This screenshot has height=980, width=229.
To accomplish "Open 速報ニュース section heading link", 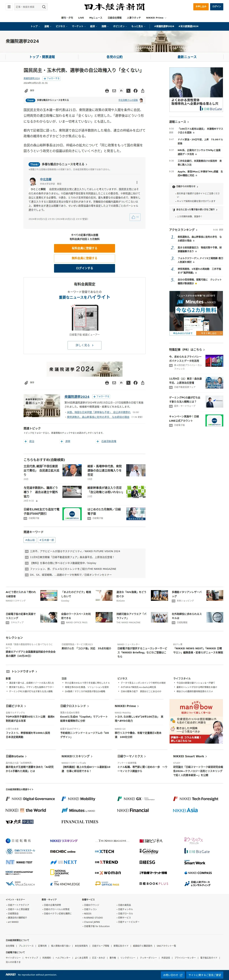I will tap(179, 122).
